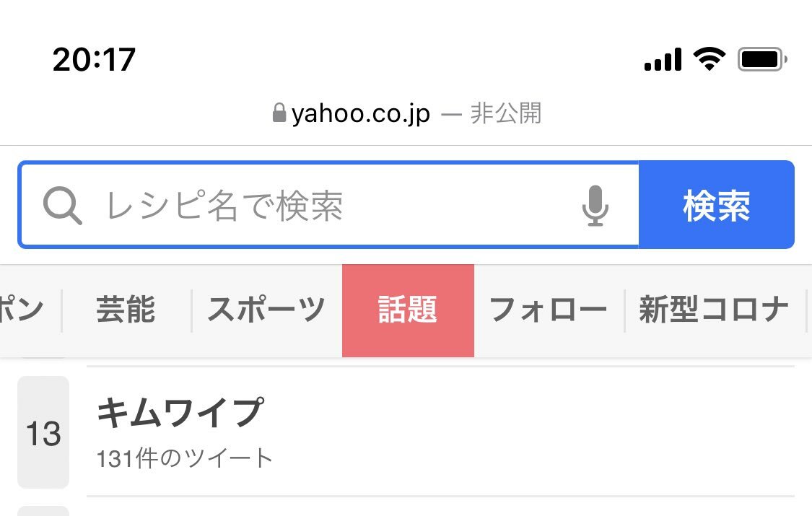This screenshot has height=516, width=812.
Task: Tap the 131件のツイート tweet count
Action: [184, 458]
